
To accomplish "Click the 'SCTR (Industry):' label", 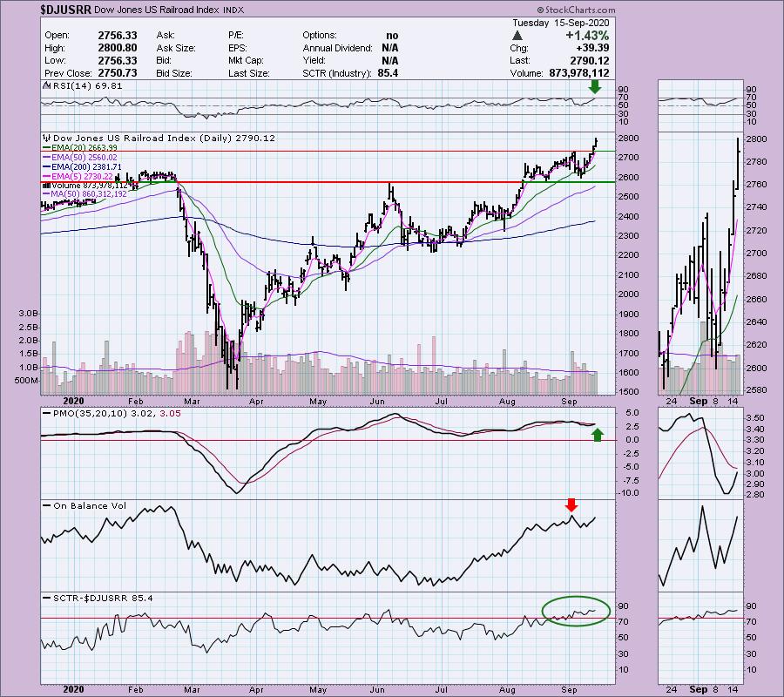I will tap(337, 73).
